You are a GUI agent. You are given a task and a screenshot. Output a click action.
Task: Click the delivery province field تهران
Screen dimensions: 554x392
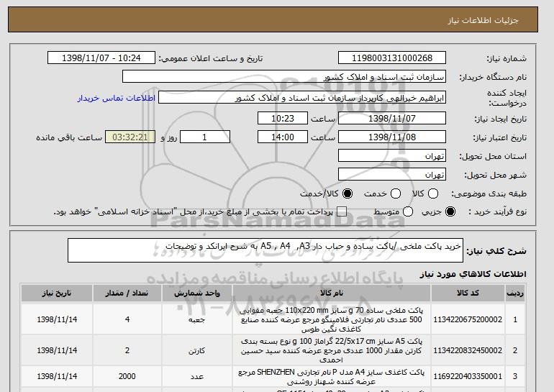392,156
